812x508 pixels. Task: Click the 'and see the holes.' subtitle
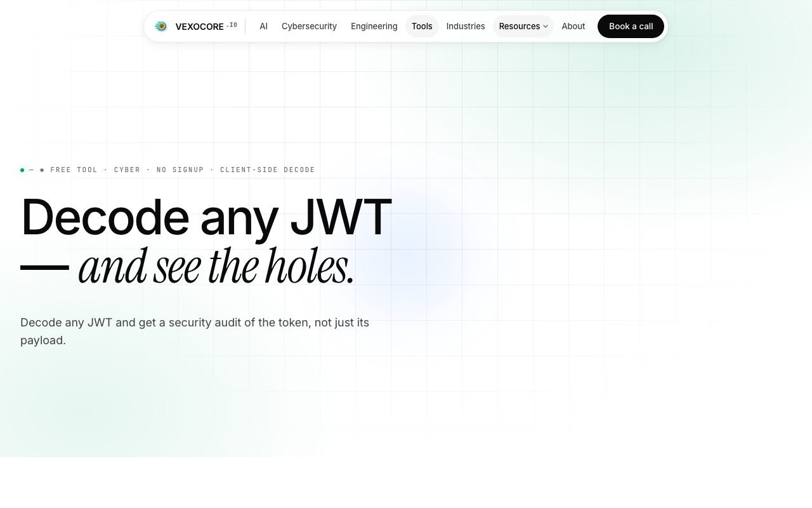pos(216,266)
